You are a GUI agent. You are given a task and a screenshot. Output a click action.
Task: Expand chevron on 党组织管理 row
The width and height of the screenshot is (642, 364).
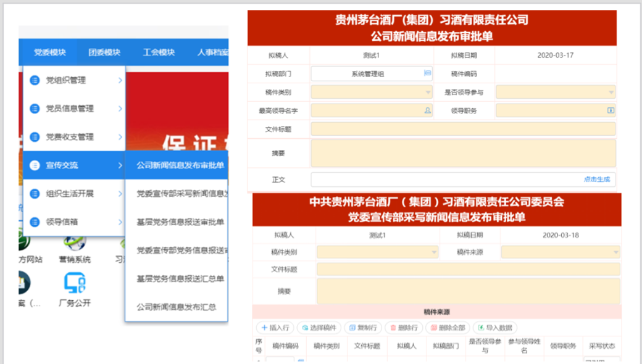(x=120, y=80)
